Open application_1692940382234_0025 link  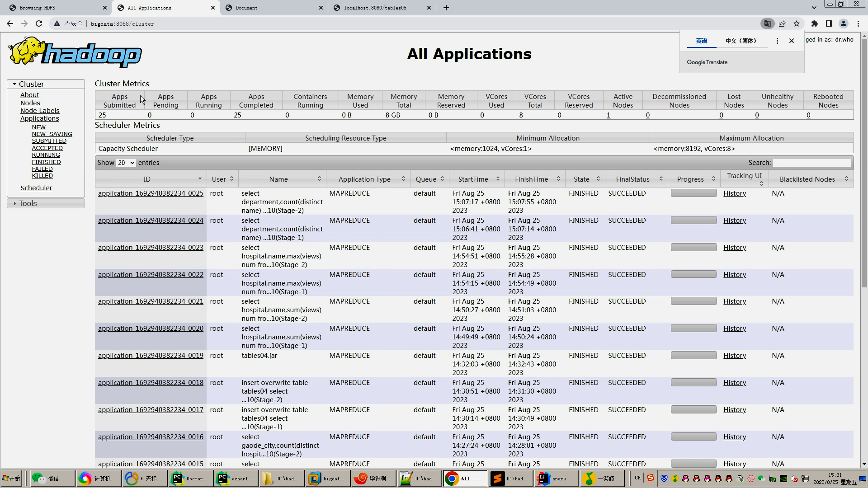pos(151,193)
